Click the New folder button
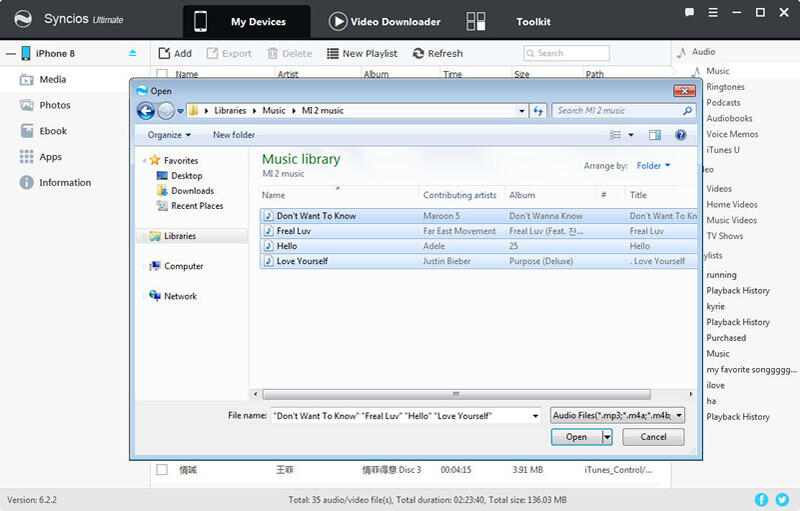 coord(234,135)
